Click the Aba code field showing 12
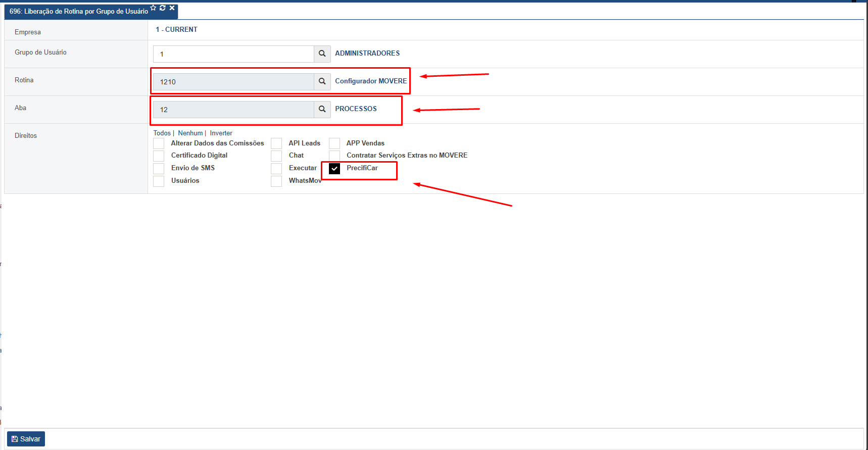The image size is (868, 450). tap(233, 110)
